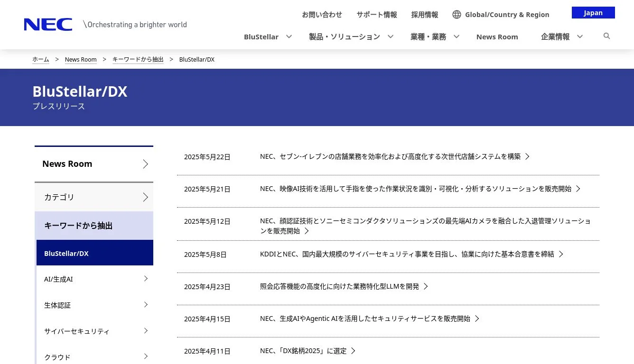Open the セブン-イレブン store system press release
This screenshot has width=634, height=364.
390,156
